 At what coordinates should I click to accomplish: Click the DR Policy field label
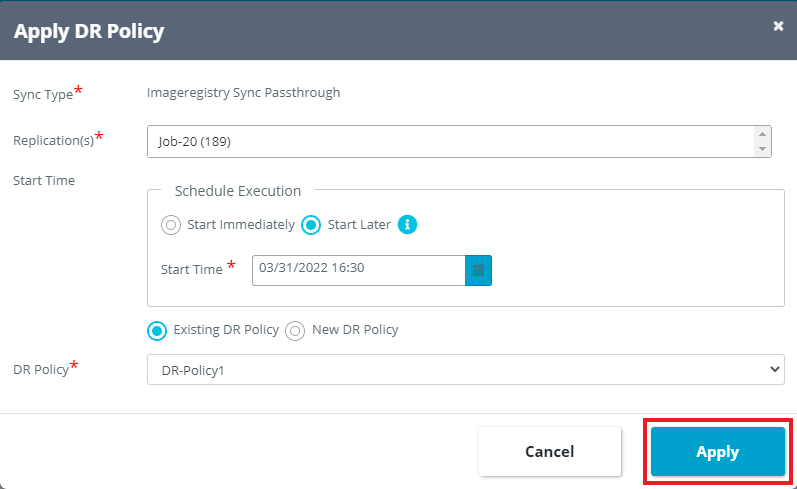tap(40, 370)
